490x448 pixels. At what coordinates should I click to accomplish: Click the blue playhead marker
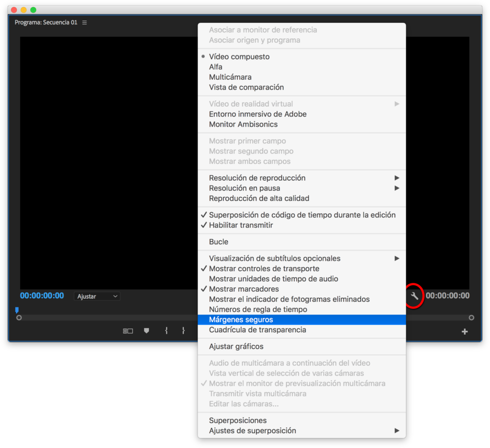point(17,310)
